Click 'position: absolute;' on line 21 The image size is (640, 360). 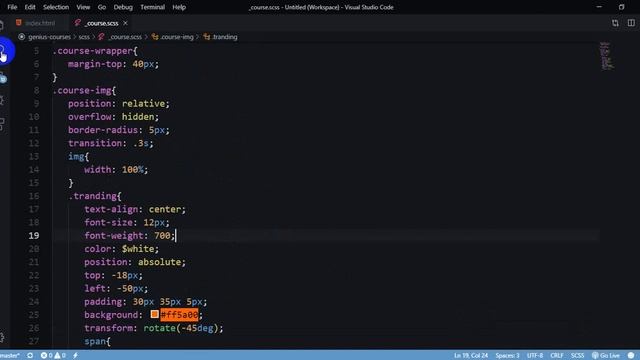pos(135,262)
